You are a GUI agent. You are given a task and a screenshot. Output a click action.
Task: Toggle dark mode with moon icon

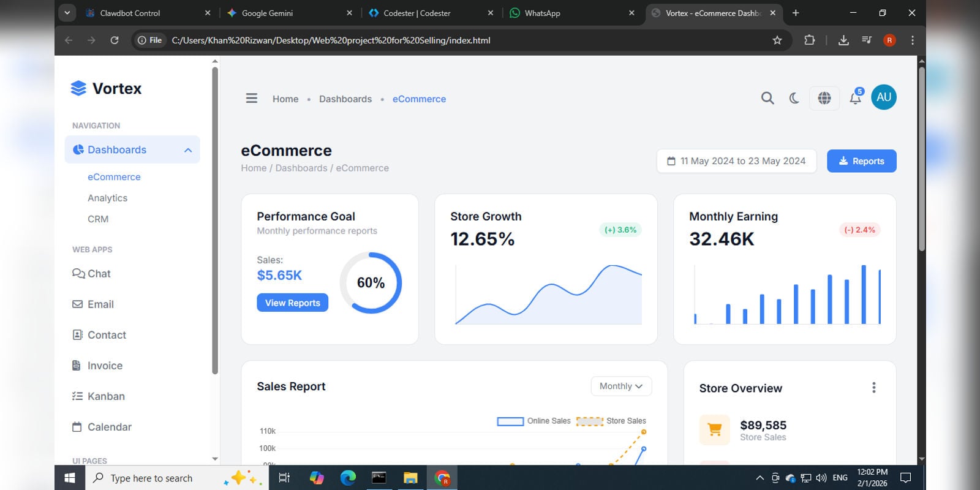[x=794, y=98]
